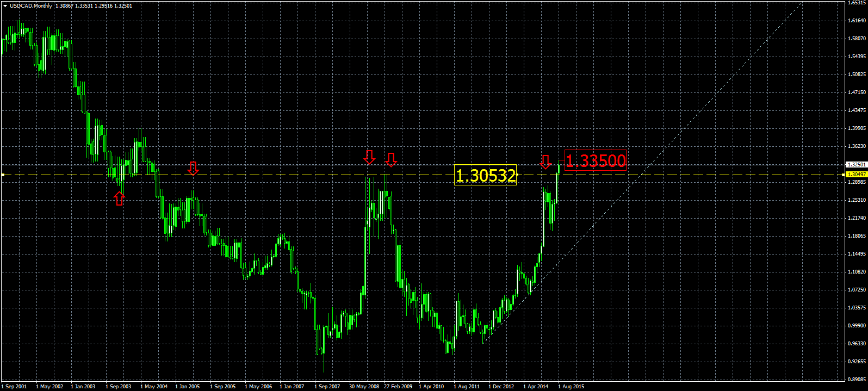Click the 1.32501 current price tag on the axis
Screen dimensions: 868x391
855,164
